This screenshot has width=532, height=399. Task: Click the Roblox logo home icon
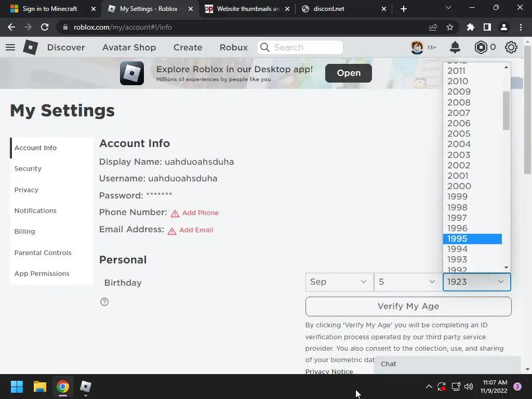tap(31, 47)
